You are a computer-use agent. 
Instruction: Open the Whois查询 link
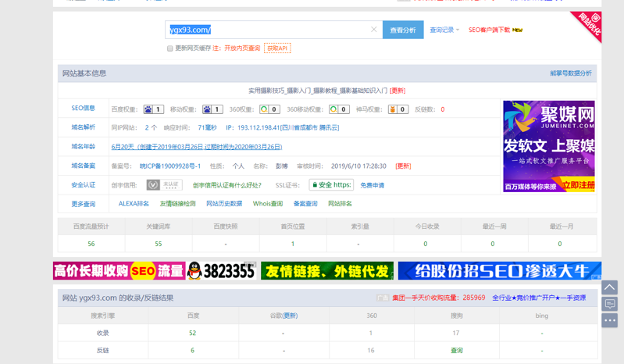click(x=268, y=204)
